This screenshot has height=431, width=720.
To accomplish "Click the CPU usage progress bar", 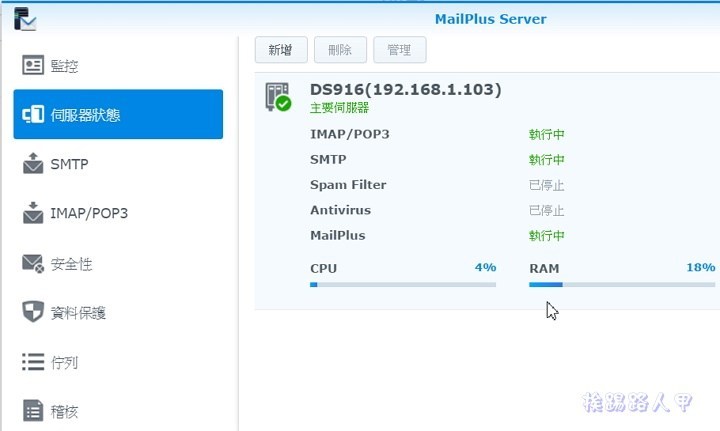I will pos(403,285).
